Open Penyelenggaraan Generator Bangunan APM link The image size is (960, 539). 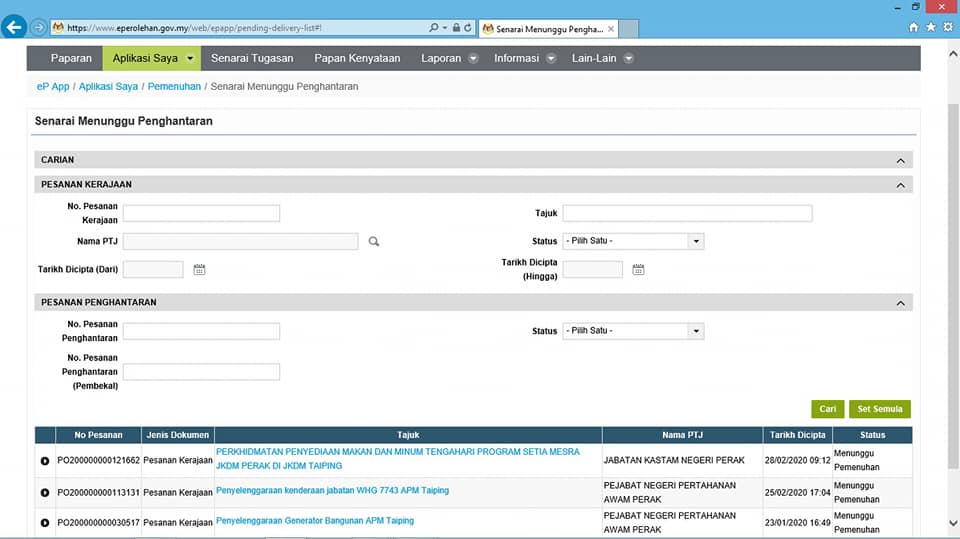tap(315, 521)
